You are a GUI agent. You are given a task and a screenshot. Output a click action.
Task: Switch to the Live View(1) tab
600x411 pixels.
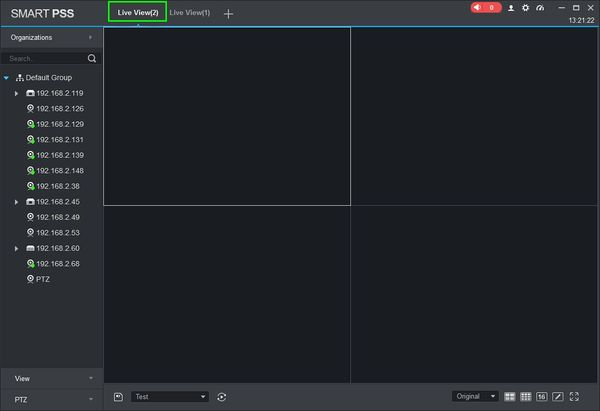(x=190, y=13)
